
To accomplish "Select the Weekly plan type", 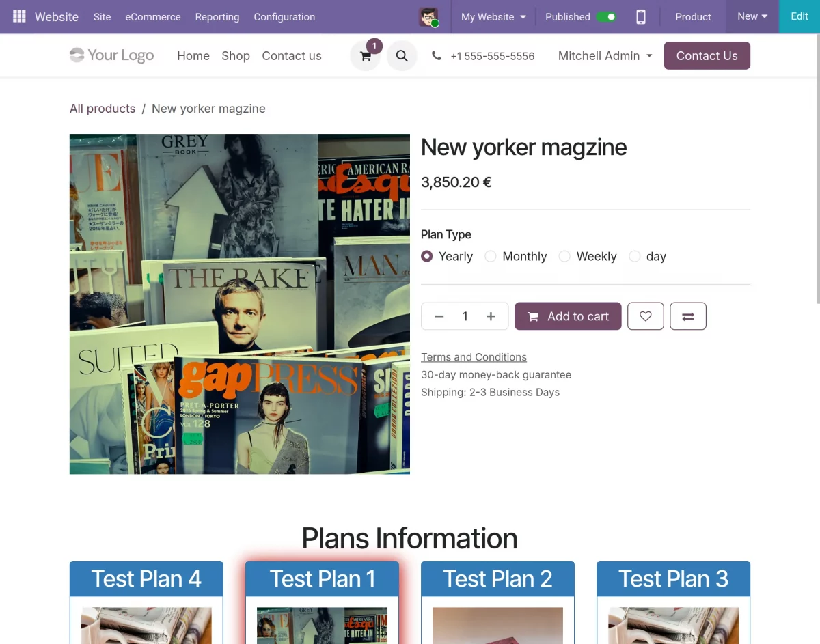I will pos(564,256).
